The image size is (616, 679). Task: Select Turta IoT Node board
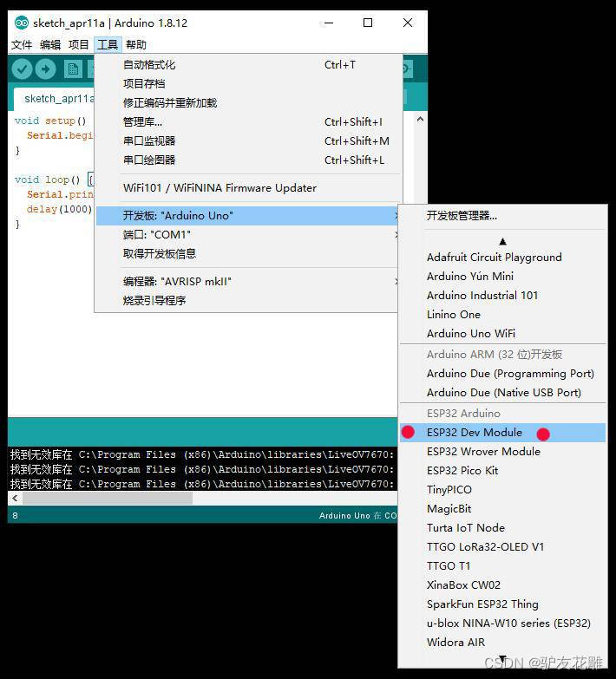pyautogui.click(x=502, y=527)
